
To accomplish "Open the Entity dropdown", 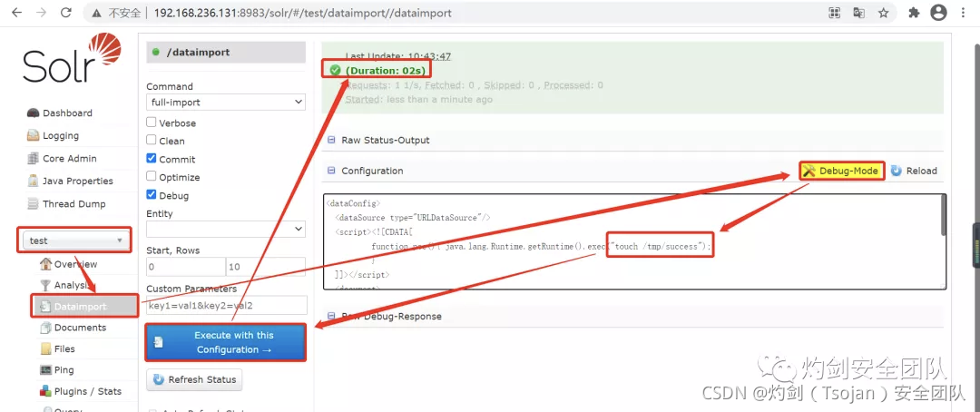I will 226,230.
